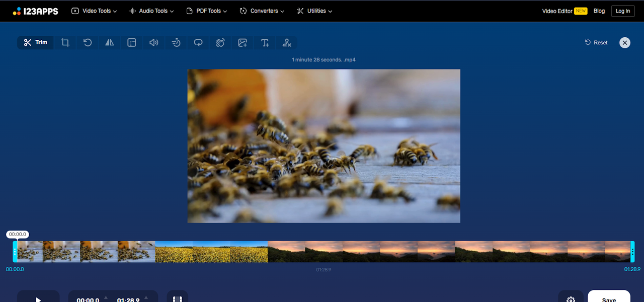Screen dimensions: 644x302
Task: Close the editor with the X button
Action: [625, 43]
